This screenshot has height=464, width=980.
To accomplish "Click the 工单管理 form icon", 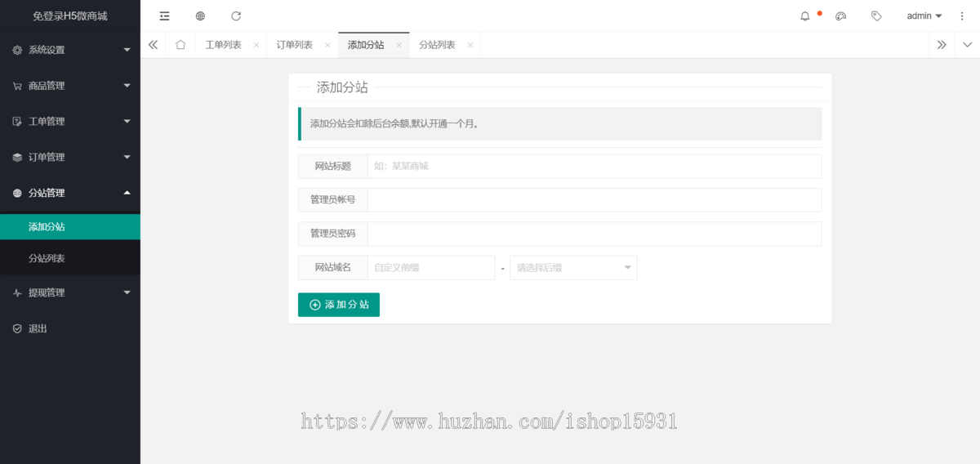I will pyautogui.click(x=17, y=122).
